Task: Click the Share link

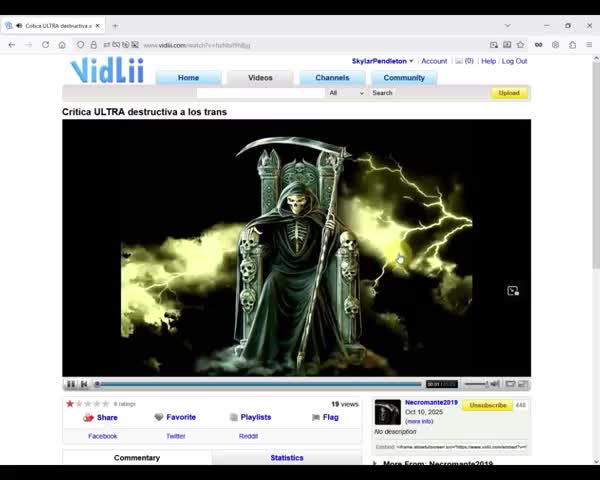Action: (107, 417)
